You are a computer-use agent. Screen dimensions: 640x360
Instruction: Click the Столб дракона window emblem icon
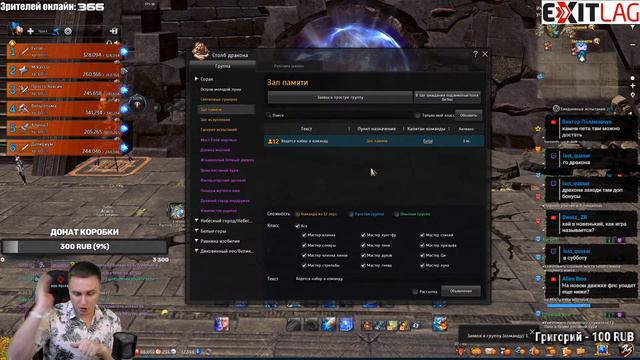[x=200, y=51]
